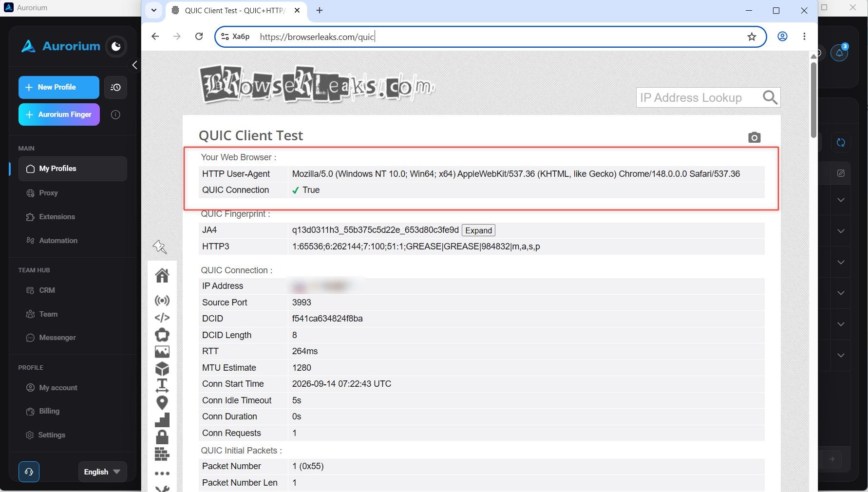Screen dimensions: 868x492
Task: View site information icon in the address bar
Action: [x=225, y=37]
